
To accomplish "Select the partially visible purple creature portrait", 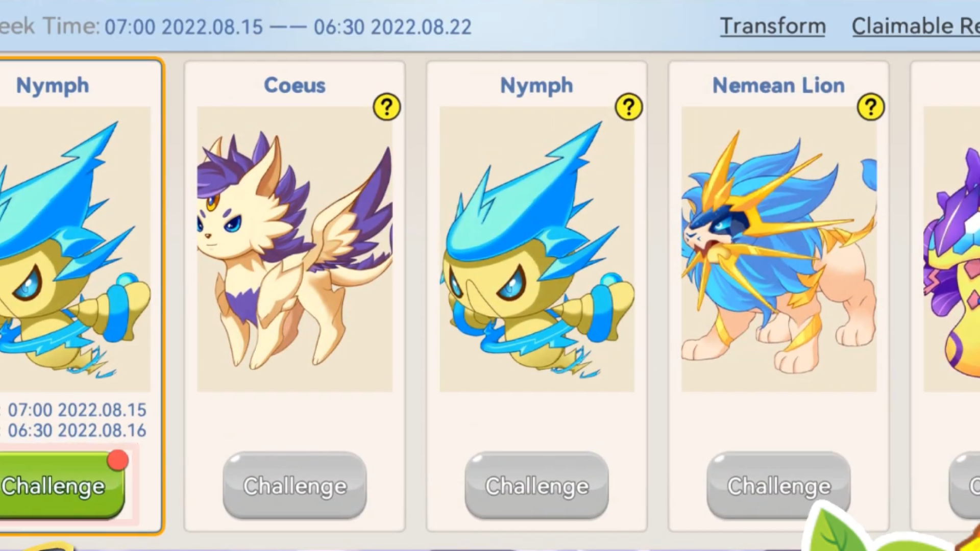I will pyautogui.click(x=952, y=249).
